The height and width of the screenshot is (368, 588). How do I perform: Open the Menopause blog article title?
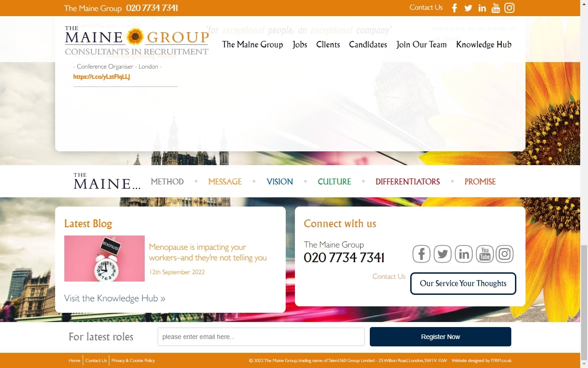pos(208,253)
